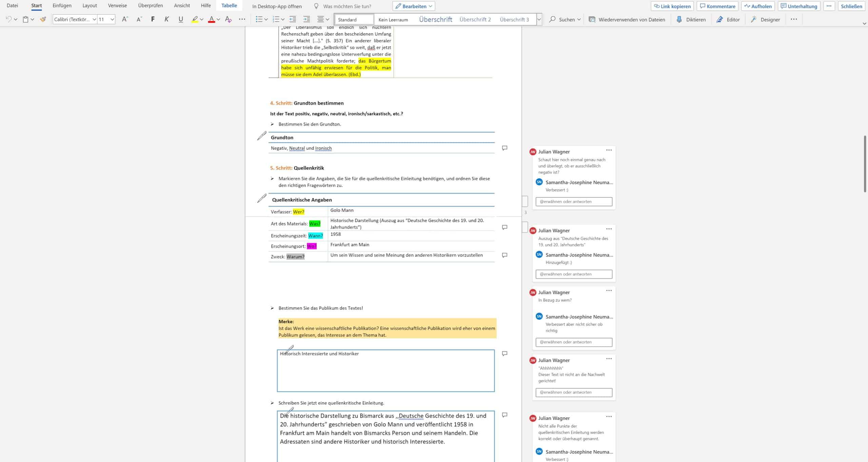
Task: Click comment marker beside Grundton row
Action: click(505, 148)
